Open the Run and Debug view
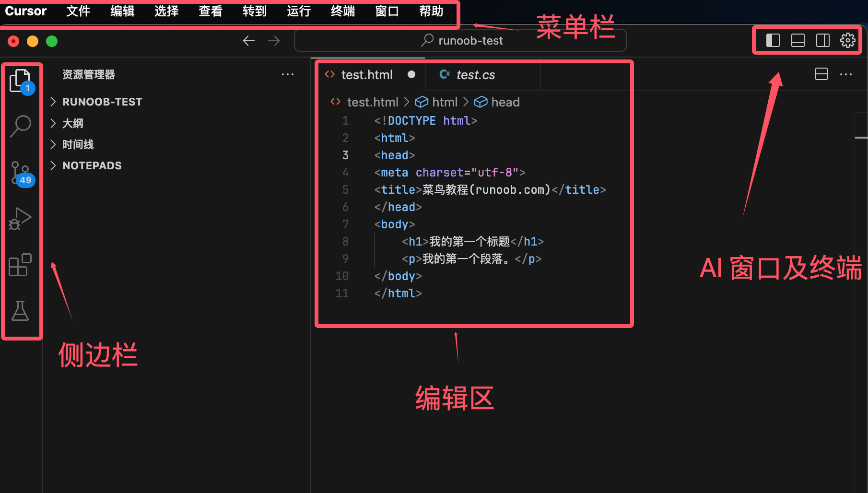 pyautogui.click(x=21, y=218)
